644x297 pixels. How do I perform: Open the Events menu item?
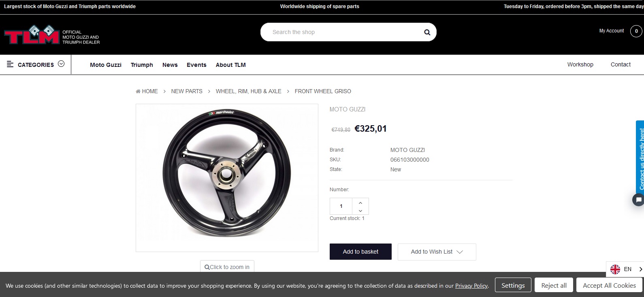(196, 65)
